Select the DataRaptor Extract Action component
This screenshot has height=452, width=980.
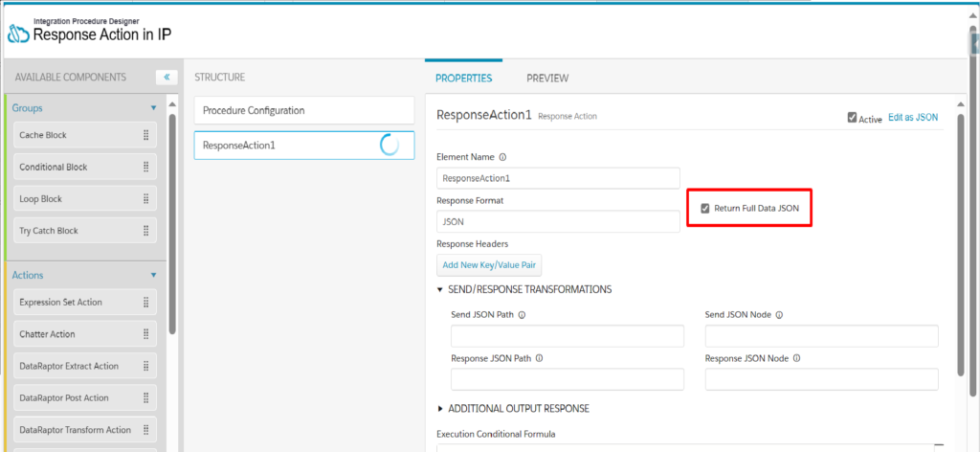pos(85,366)
